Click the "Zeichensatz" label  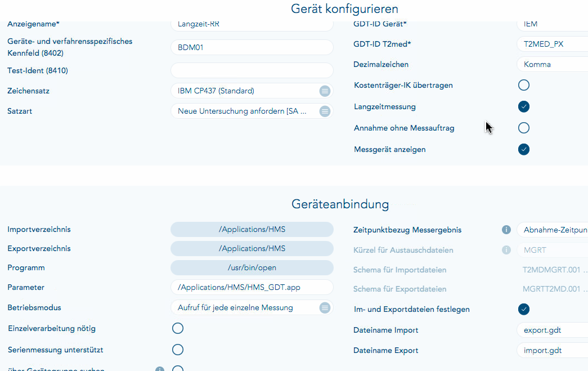pos(28,91)
